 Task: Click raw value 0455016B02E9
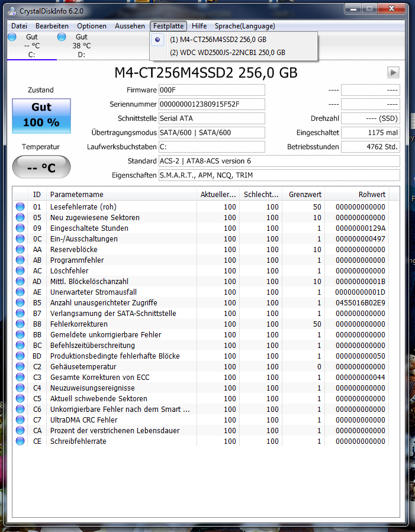pyautogui.click(x=361, y=302)
